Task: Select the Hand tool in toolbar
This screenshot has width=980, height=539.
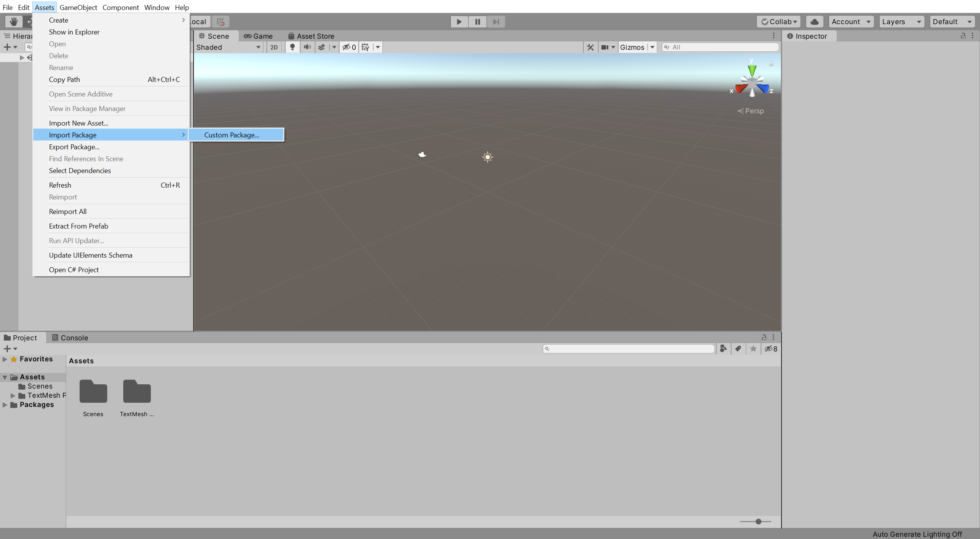Action: click(14, 21)
